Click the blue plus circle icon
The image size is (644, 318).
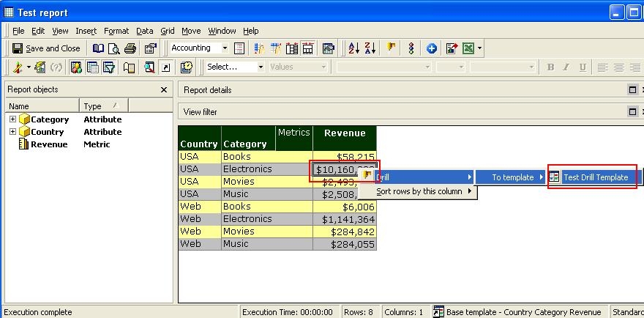coord(432,48)
